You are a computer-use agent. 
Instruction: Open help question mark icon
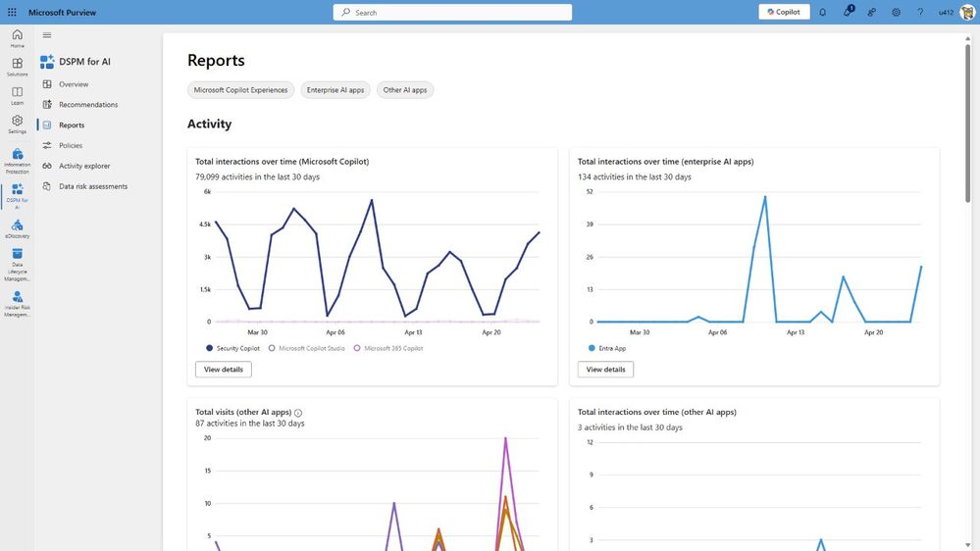click(920, 12)
